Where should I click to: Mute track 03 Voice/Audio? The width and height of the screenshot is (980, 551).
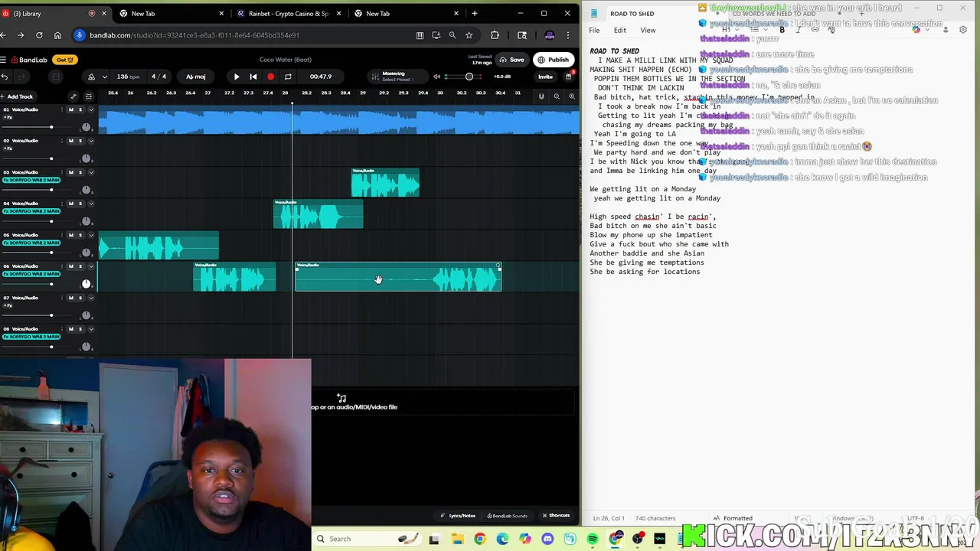click(71, 172)
